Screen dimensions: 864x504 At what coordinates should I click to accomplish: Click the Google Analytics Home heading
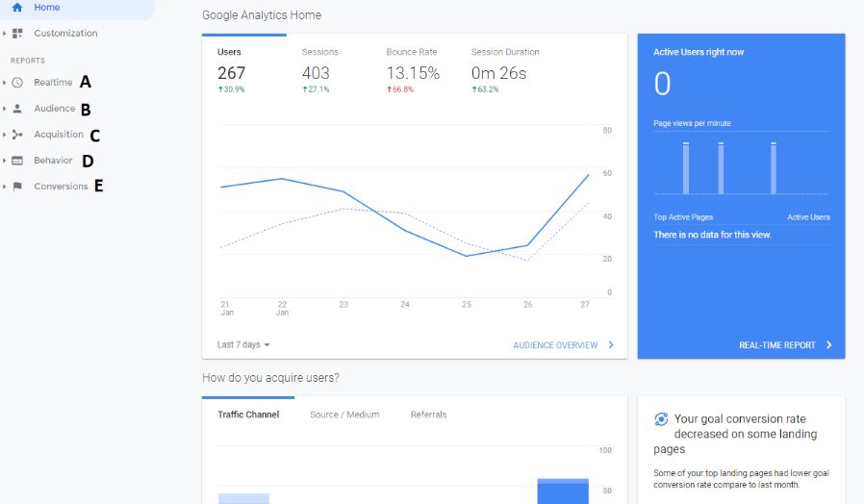pyautogui.click(x=262, y=14)
